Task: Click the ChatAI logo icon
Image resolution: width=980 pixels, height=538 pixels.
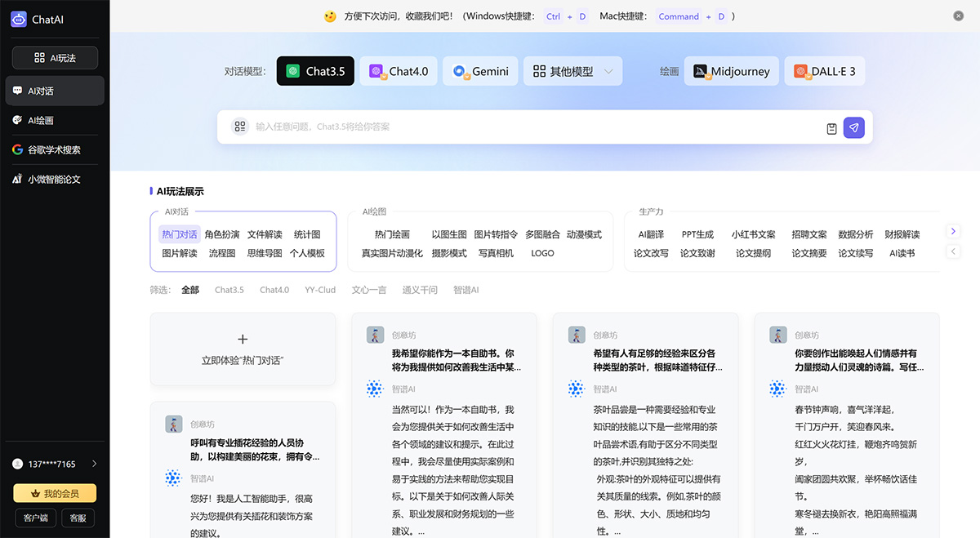Action: pyautogui.click(x=19, y=19)
